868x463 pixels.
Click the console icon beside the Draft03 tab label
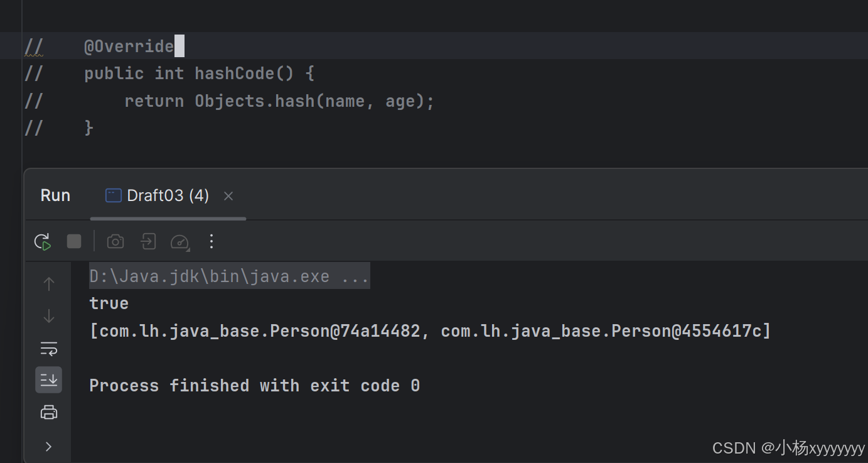113,195
